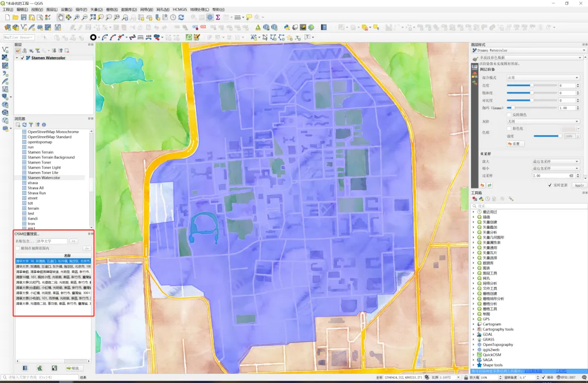
Task: Select Stamen Terrain Background in Browser
Action: [51, 157]
